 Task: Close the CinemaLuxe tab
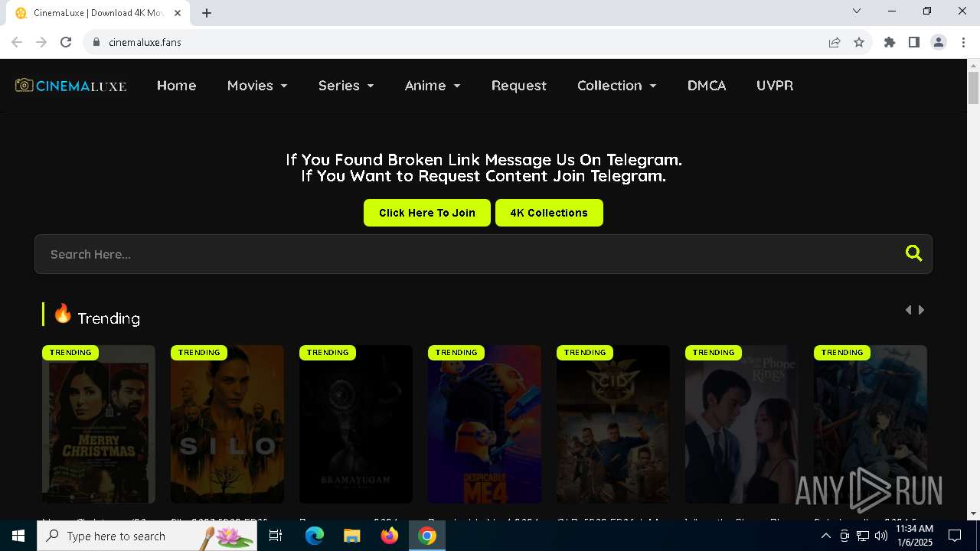click(x=178, y=13)
